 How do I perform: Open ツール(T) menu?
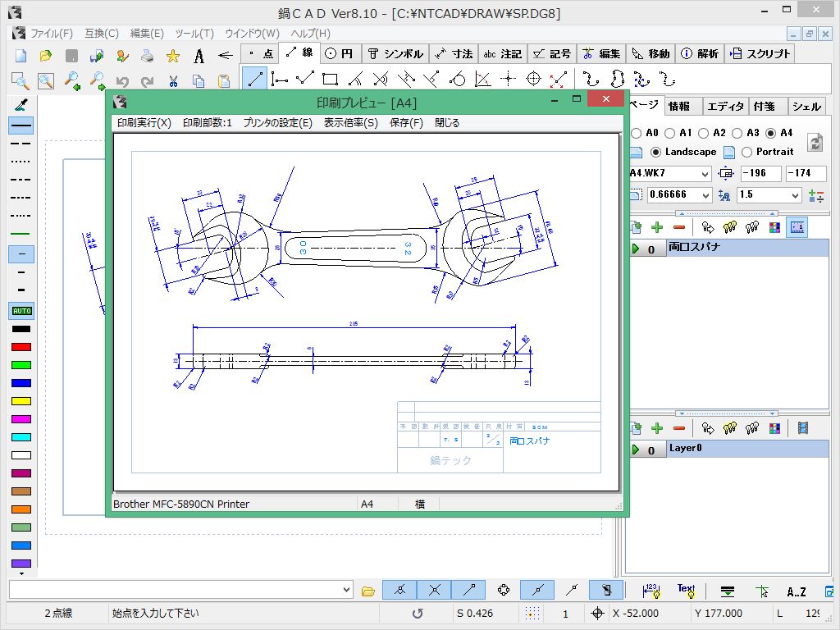pos(194,33)
